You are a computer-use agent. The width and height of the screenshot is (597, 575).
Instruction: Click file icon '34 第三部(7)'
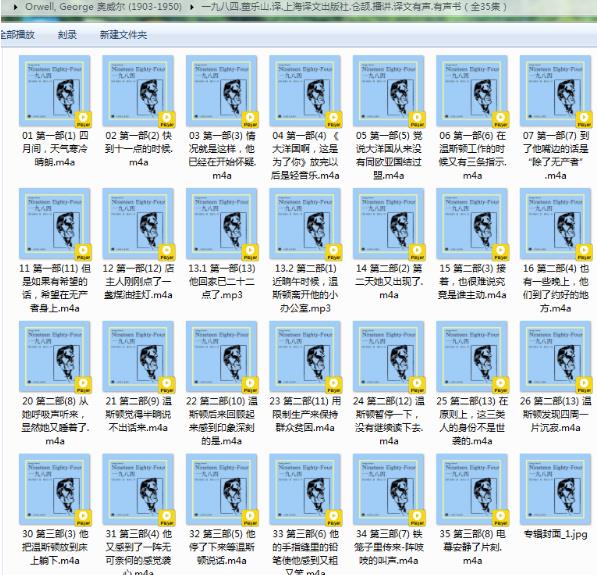pyautogui.click(x=389, y=489)
